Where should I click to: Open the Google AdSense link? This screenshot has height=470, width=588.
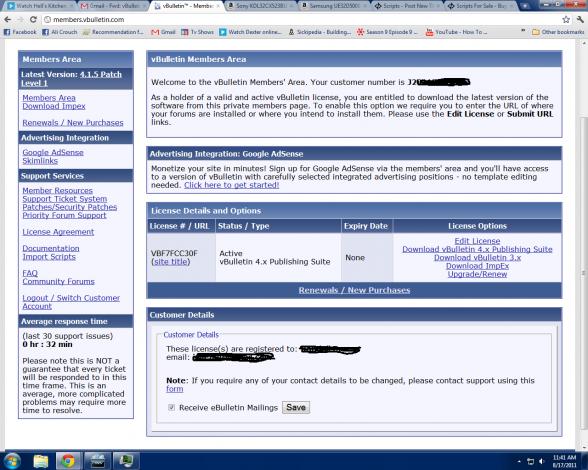(x=53, y=152)
